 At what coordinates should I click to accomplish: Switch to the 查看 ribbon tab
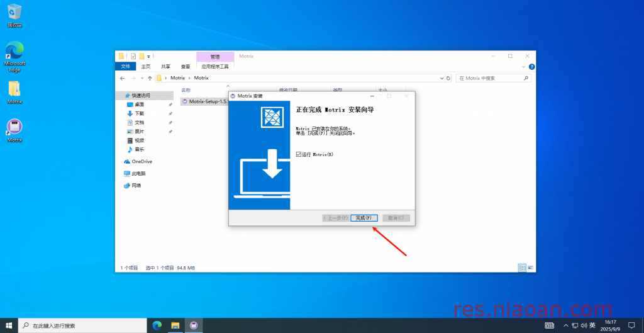(186, 66)
